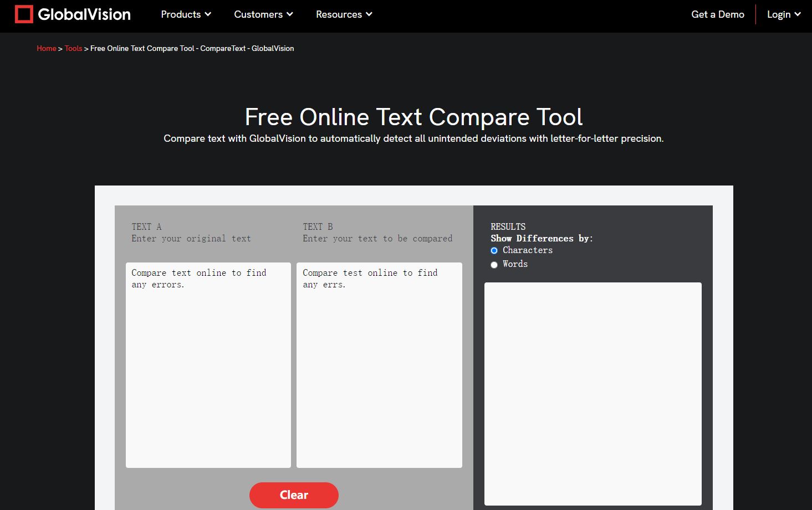Click the Results output area
812x510 pixels.
click(593, 394)
